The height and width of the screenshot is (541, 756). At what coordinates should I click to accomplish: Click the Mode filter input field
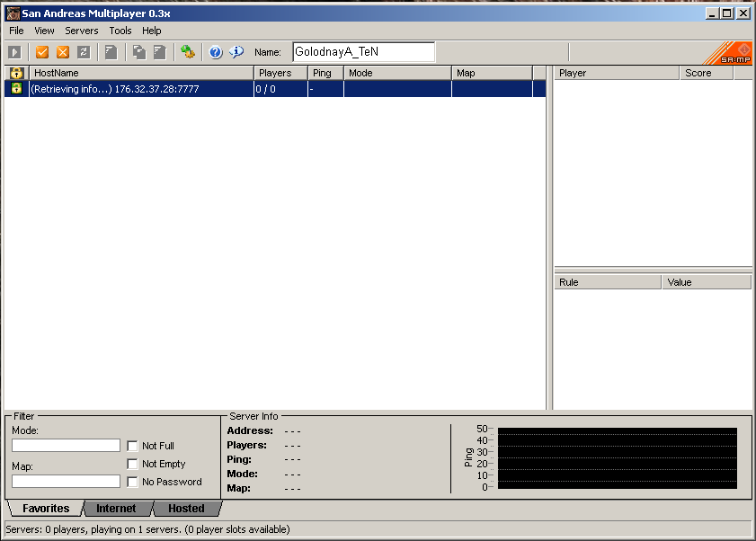[x=66, y=445]
